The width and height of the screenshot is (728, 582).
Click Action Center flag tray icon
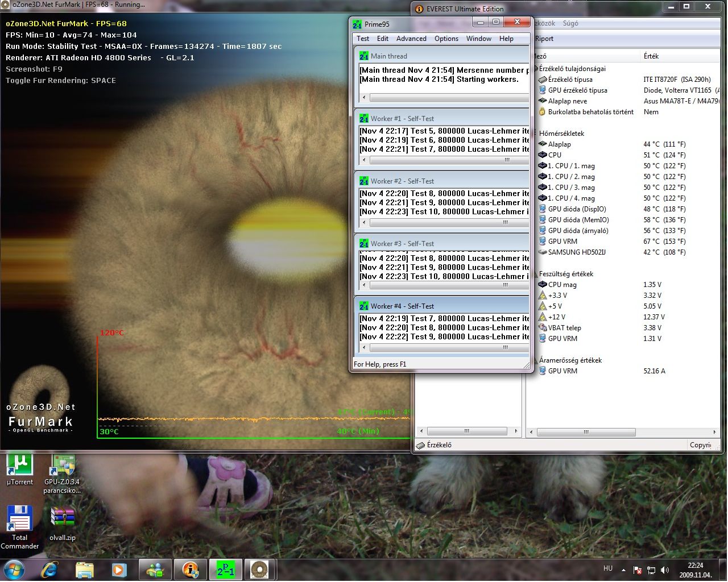(638, 569)
